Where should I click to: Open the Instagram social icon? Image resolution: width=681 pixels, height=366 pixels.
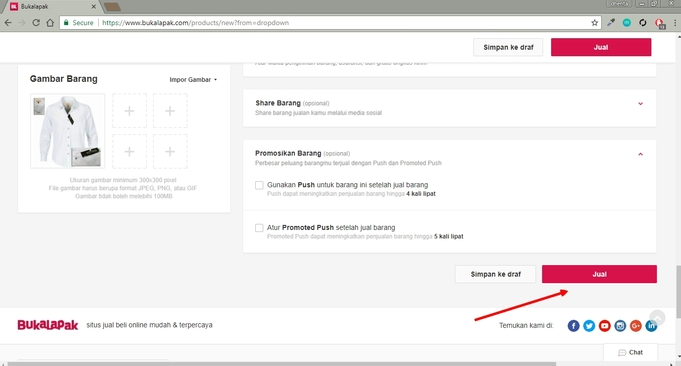[x=620, y=326]
